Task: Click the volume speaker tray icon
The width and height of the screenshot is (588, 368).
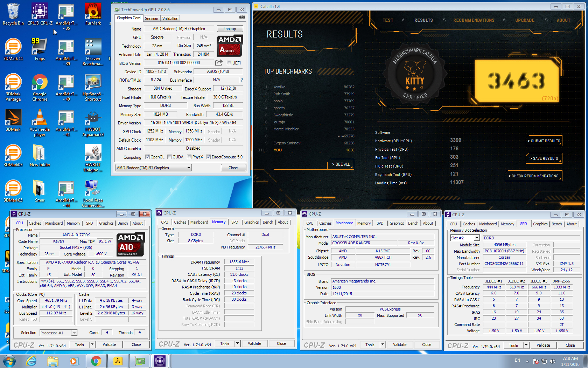Action: pyautogui.click(x=553, y=361)
